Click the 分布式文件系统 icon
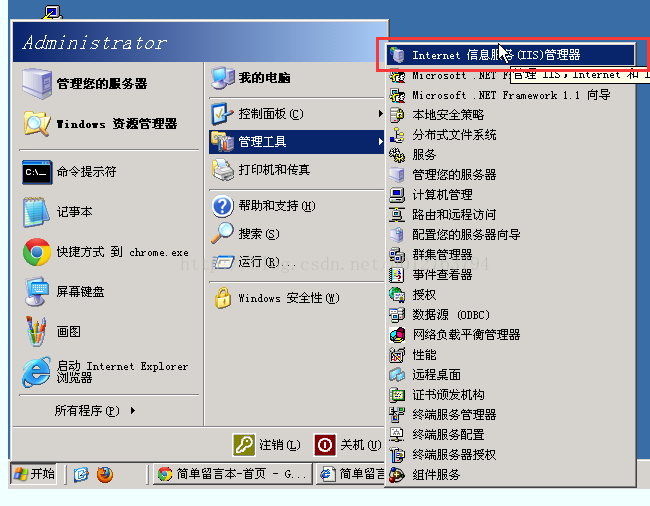 (397, 135)
